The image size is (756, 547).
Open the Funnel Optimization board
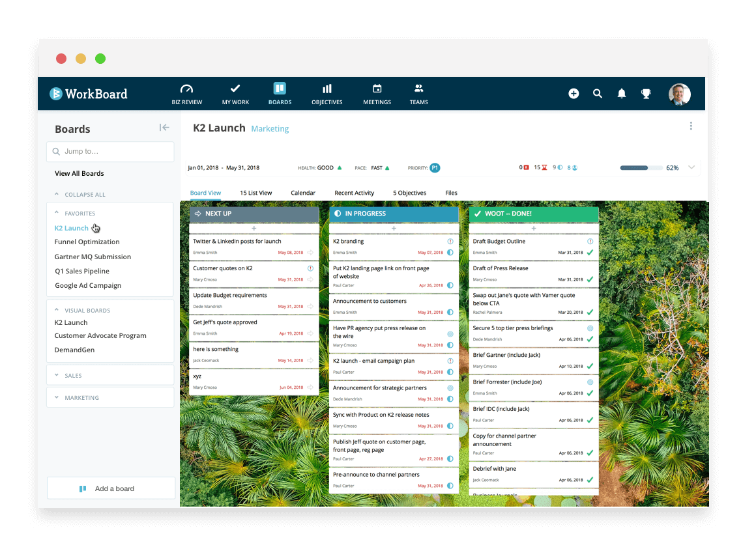[x=87, y=242]
